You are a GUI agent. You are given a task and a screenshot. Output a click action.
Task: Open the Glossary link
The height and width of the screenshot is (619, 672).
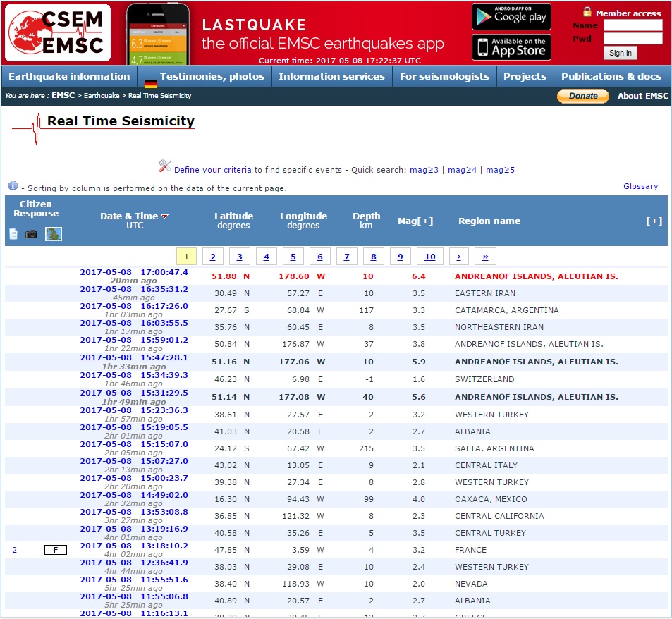pos(640,186)
